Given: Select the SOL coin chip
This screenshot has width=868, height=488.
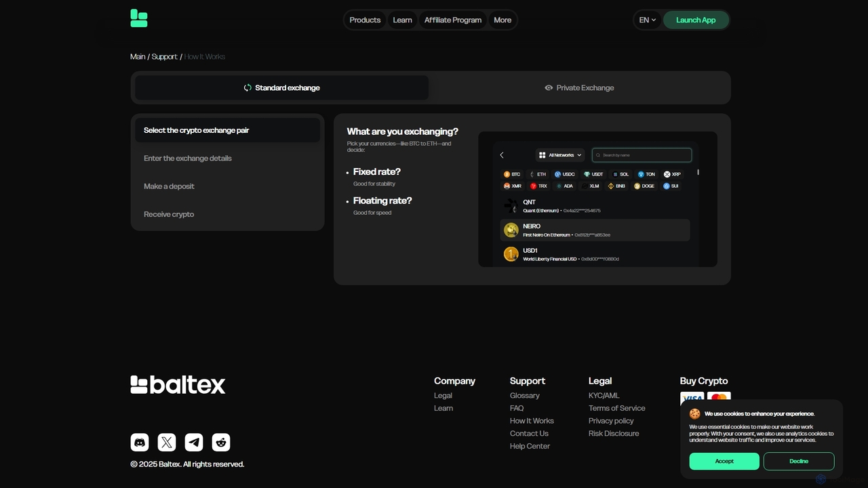Looking at the screenshot, I should pyautogui.click(x=620, y=174).
